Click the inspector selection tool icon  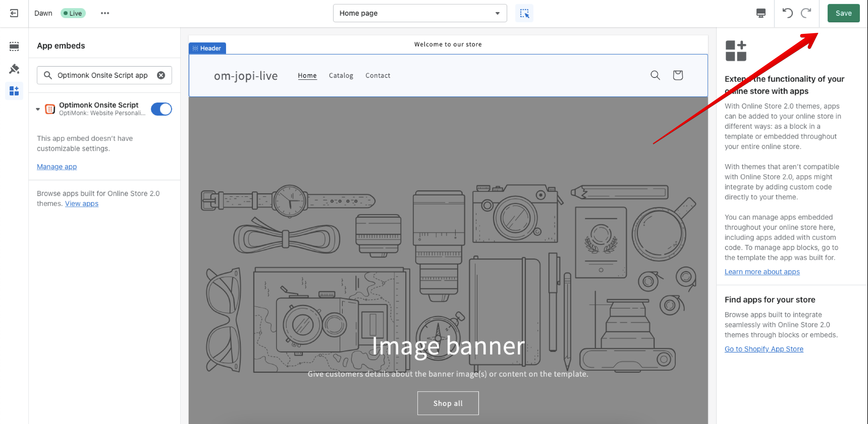[x=524, y=13]
